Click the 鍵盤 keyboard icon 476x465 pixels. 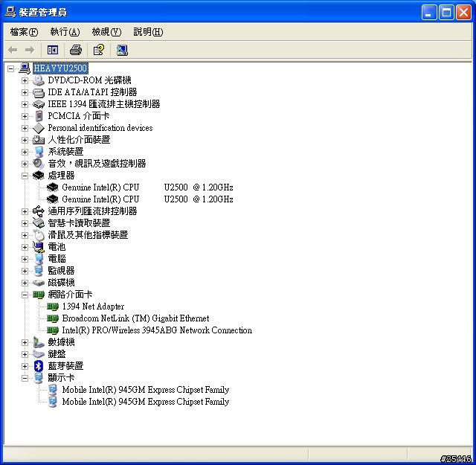39,354
